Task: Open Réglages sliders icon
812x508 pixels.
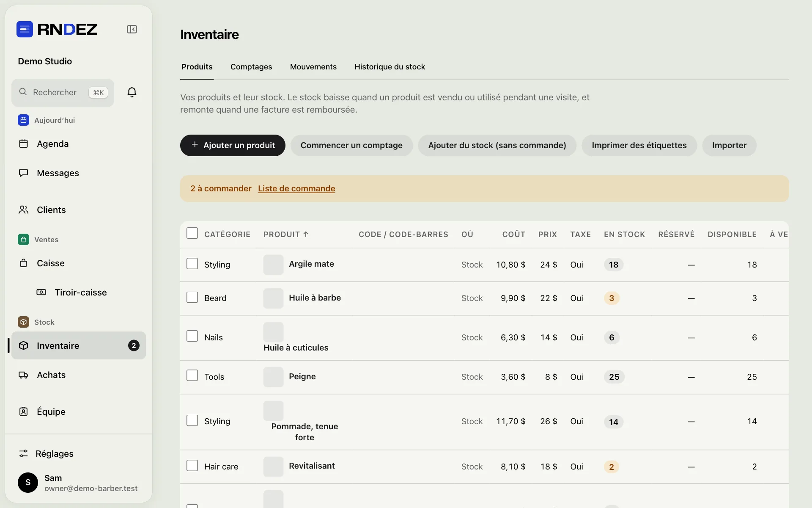Action: [24, 453]
